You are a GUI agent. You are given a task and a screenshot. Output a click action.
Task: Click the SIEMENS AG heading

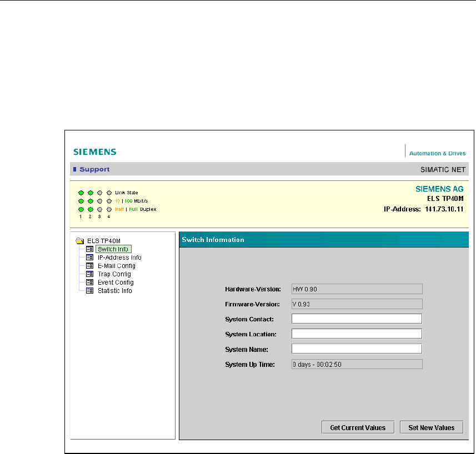439,189
